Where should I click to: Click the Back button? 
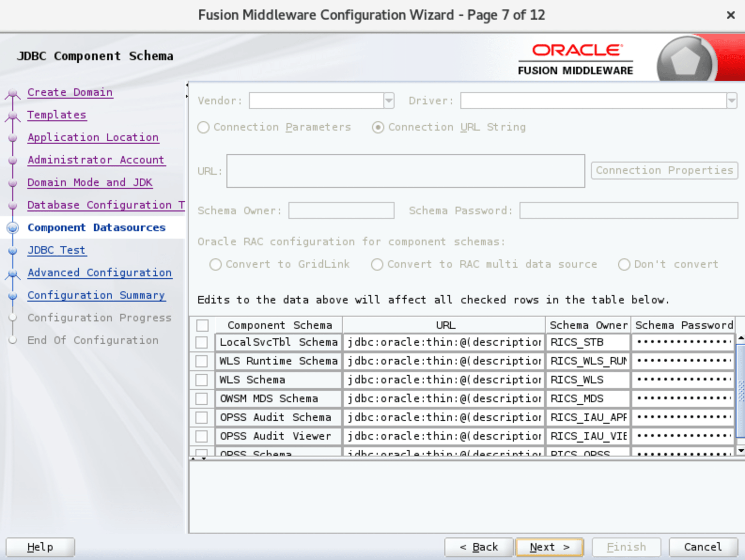tap(479, 547)
